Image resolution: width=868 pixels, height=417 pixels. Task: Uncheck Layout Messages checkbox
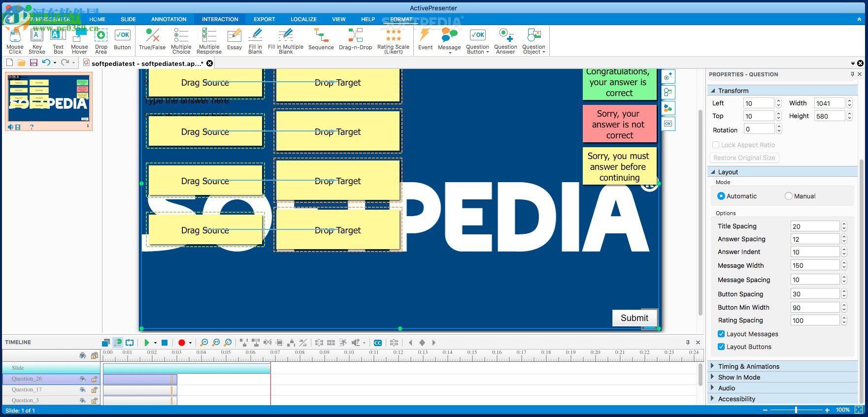click(721, 334)
